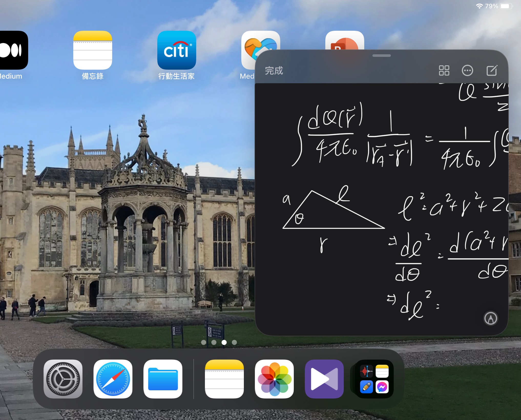Tap the 完成 (Done) button
Image resolution: width=521 pixels, height=420 pixels.
pyautogui.click(x=274, y=71)
